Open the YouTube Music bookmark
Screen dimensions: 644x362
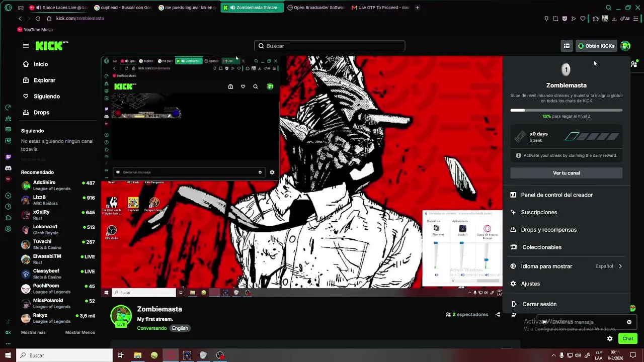35,30
